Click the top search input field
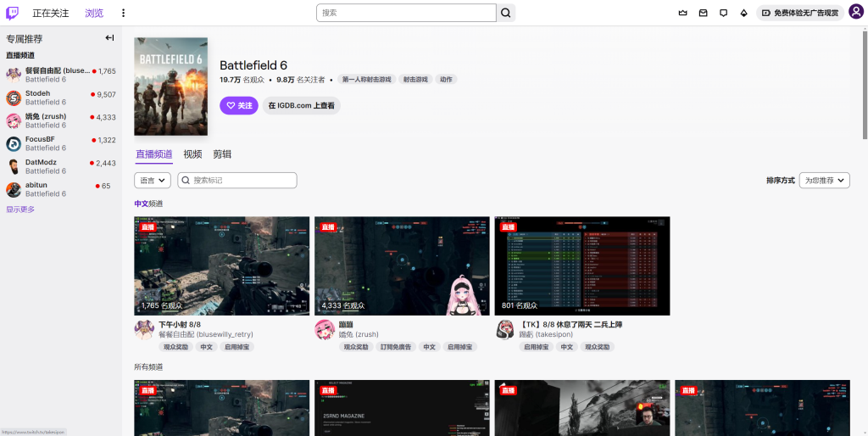 [x=406, y=13]
